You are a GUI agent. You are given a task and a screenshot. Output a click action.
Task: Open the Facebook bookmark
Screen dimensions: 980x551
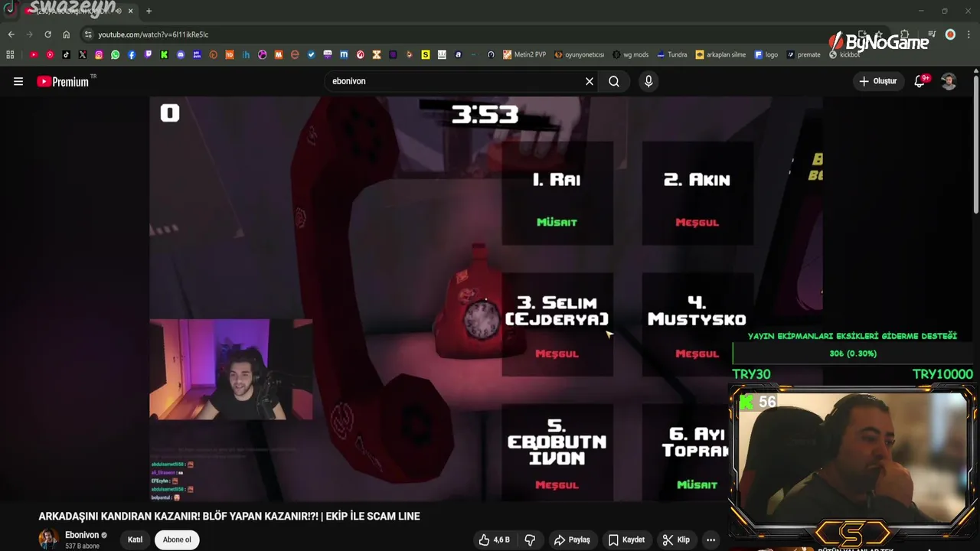132,55
